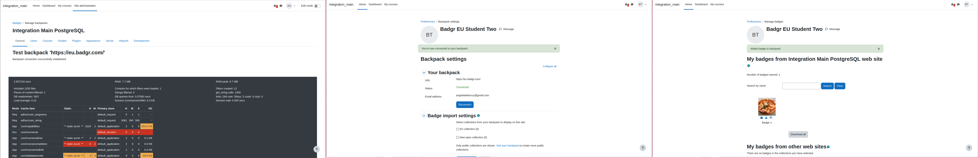Collapse Your backpack section
Image resolution: width=980 pixels, height=158 pixels.
pyautogui.click(x=424, y=73)
